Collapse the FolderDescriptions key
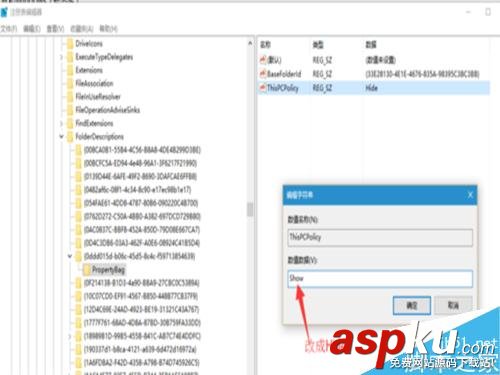Screen dimensions: 500x375 tap(62, 137)
